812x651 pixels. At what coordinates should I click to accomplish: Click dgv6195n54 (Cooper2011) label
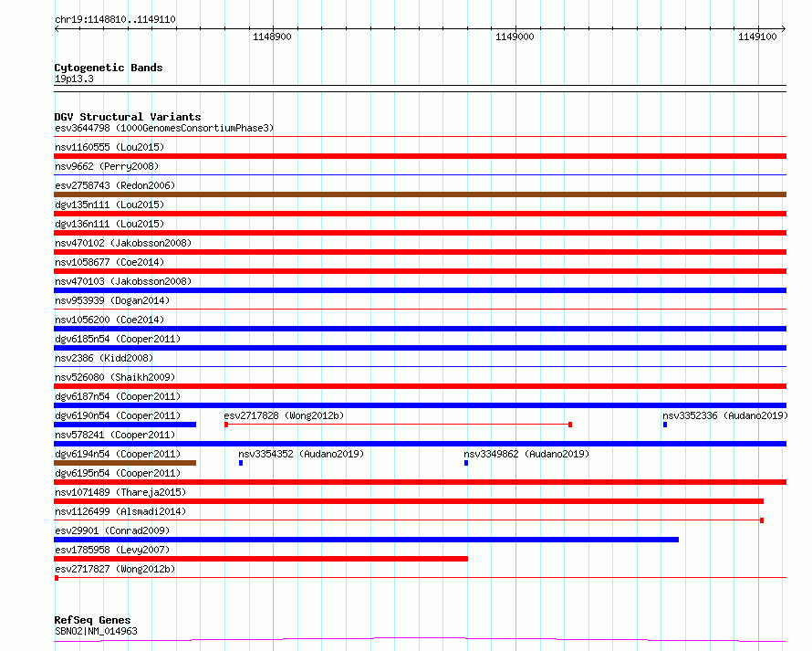(118, 473)
